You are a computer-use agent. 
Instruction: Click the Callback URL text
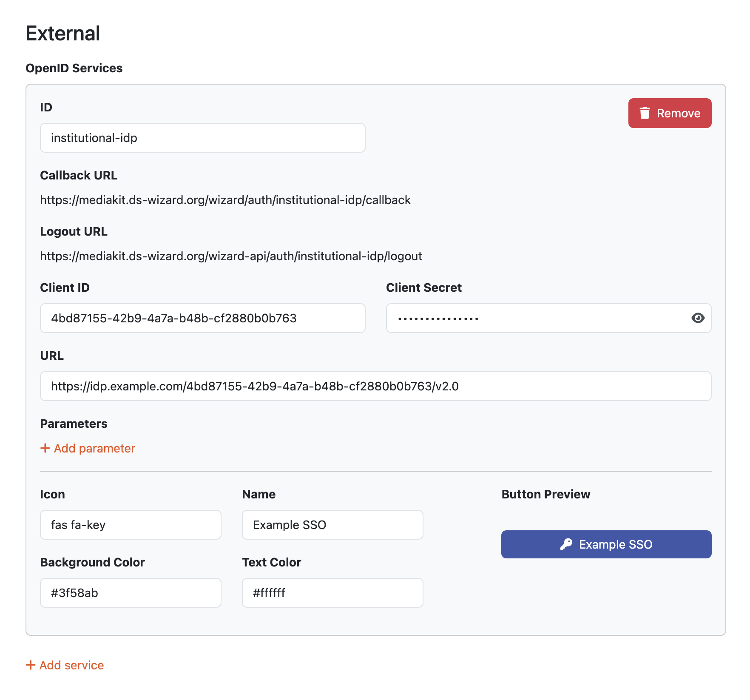click(225, 200)
